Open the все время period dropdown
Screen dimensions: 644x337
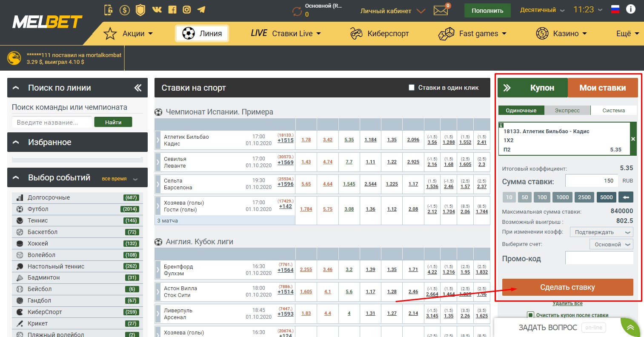[x=120, y=179]
